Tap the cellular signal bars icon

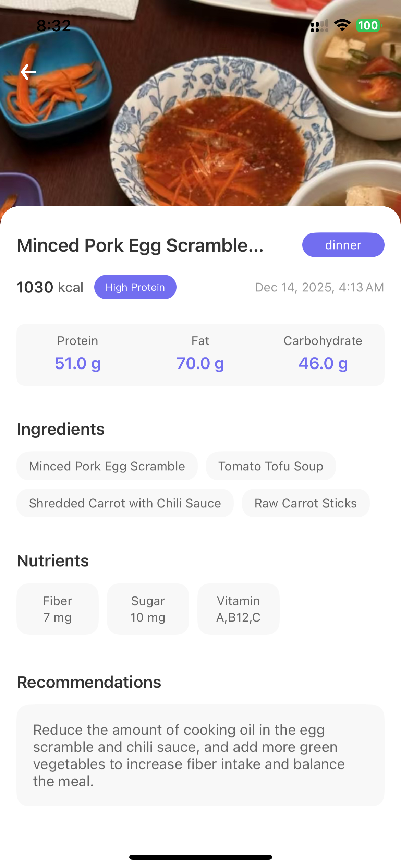(319, 26)
